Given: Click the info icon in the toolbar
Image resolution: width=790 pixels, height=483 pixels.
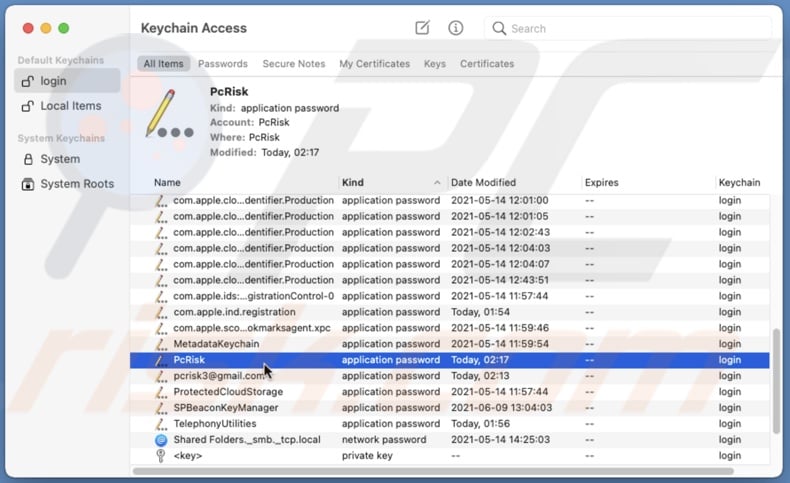Looking at the screenshot, I should 456,28.
